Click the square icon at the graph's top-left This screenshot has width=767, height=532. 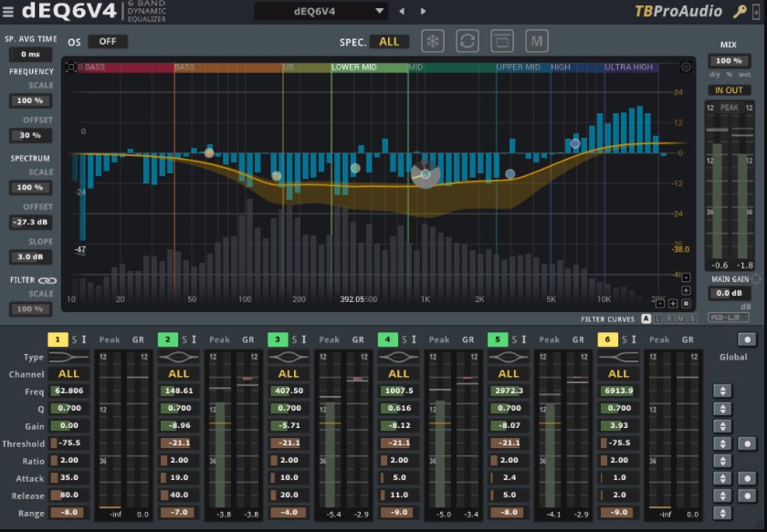pos(71,67)
